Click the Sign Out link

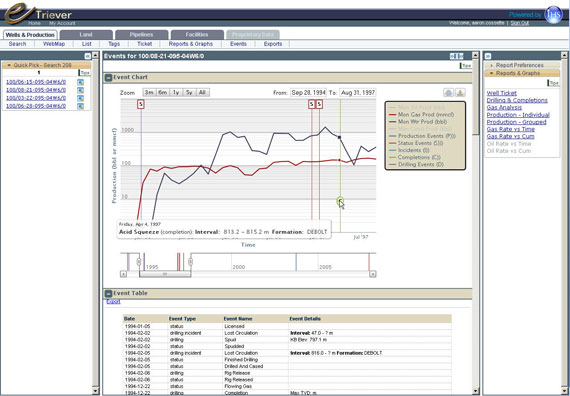(x=519, y=23)
